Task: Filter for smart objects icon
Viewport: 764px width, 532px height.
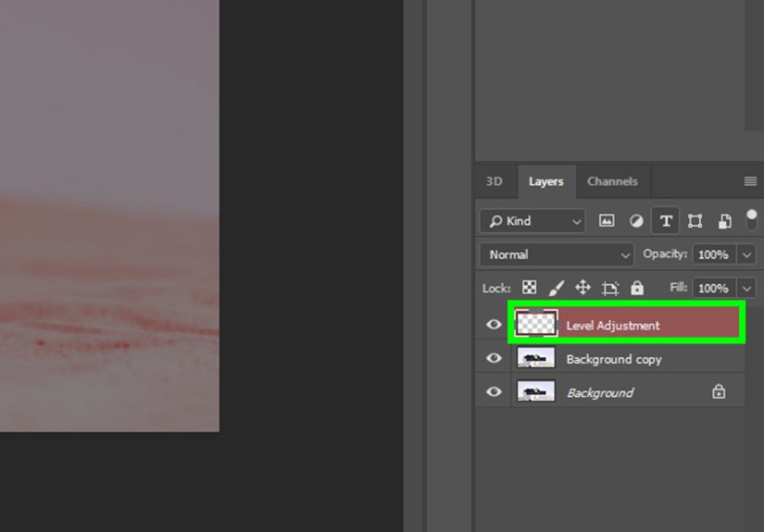Action: [x=724, y=221]
